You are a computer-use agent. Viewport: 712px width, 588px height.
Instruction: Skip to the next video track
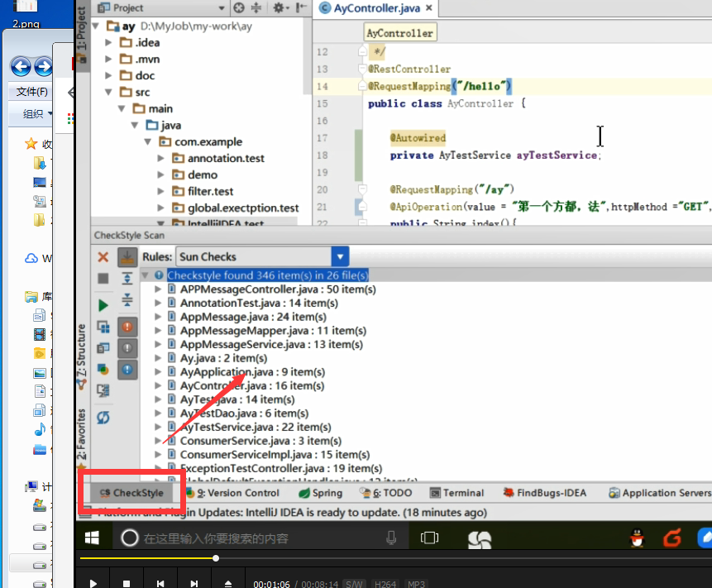pyautogui.click(x=194, y=584)
